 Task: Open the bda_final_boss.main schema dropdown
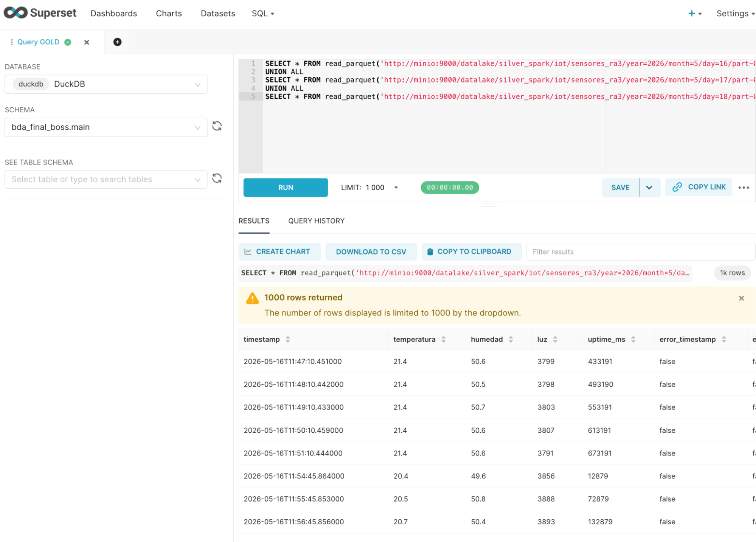coord(106,127)
